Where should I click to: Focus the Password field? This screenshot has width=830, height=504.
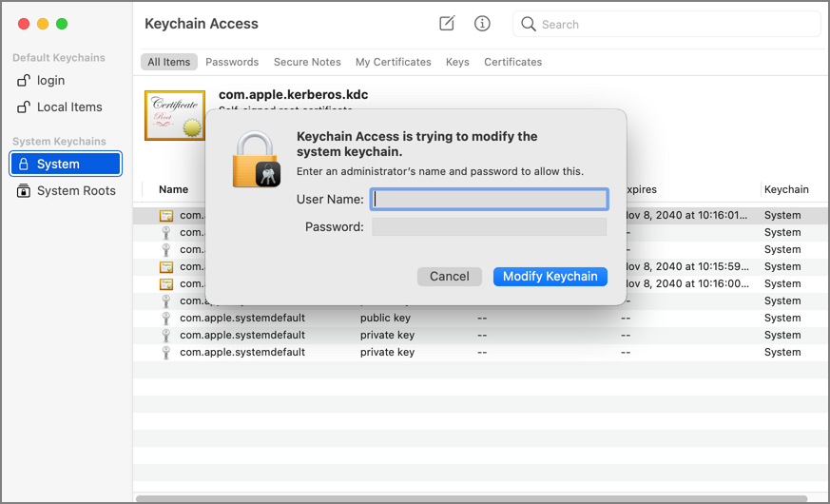489,226
